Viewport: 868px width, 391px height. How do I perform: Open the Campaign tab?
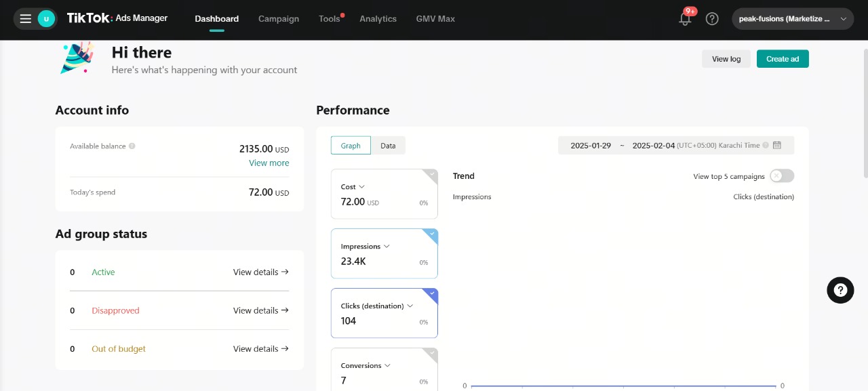pos(279,19)
